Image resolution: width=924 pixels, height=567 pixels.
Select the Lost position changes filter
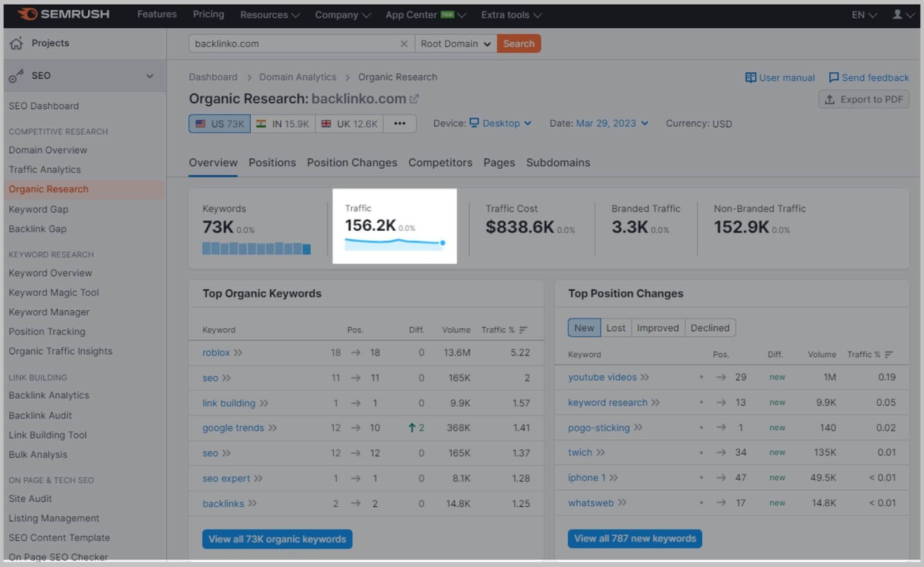click(616, 328)
